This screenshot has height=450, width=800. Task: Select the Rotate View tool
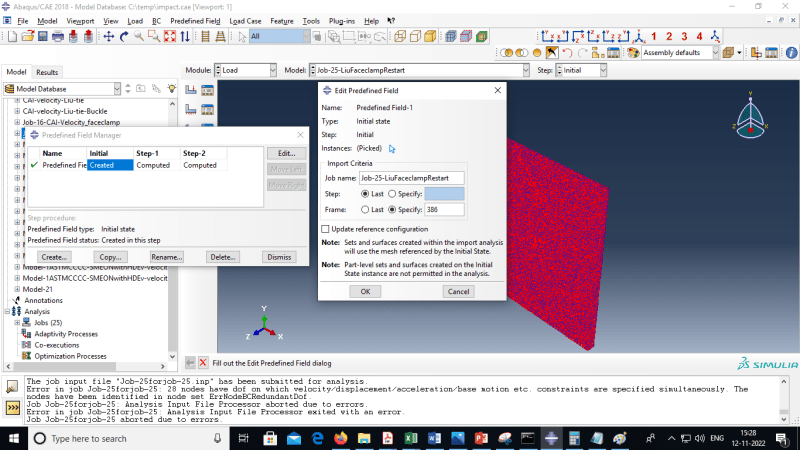(x=124, y=36)
